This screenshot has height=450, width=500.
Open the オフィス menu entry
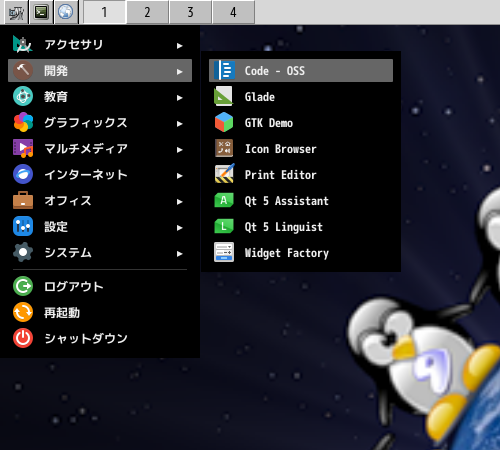[100, 200]
